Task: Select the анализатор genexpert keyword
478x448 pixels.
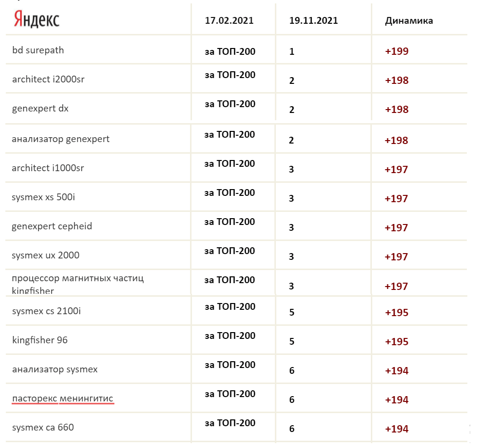Action: (61, 139)
